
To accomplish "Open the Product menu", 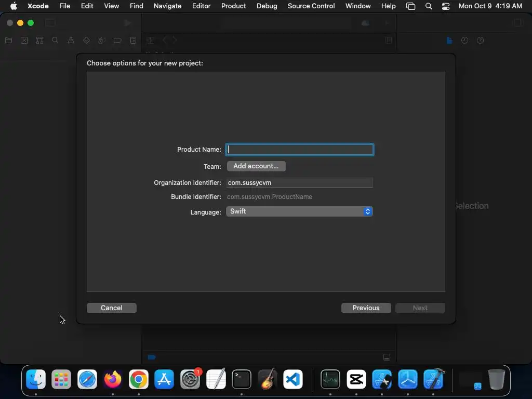I will tap(233, 6).
